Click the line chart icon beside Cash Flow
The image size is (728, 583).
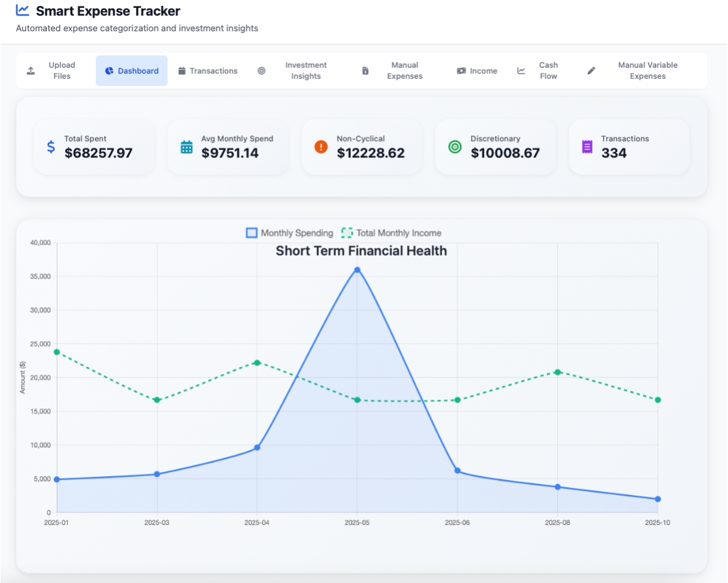pyautogui.click(x=521, y=71)
